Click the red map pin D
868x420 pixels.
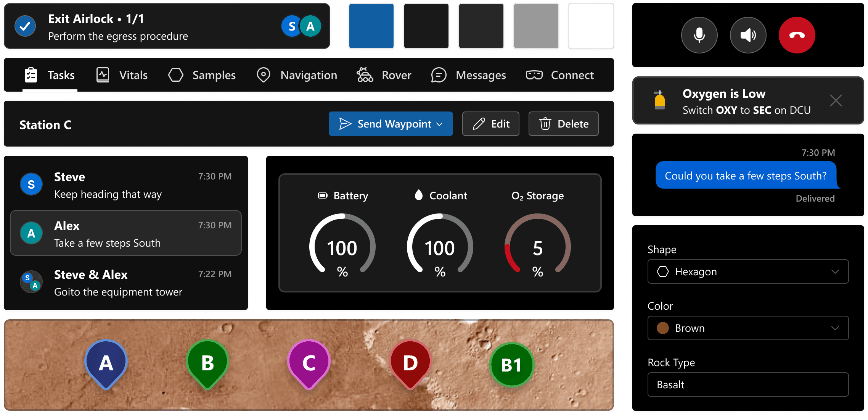pyautogui.click(x=410, y=363)
